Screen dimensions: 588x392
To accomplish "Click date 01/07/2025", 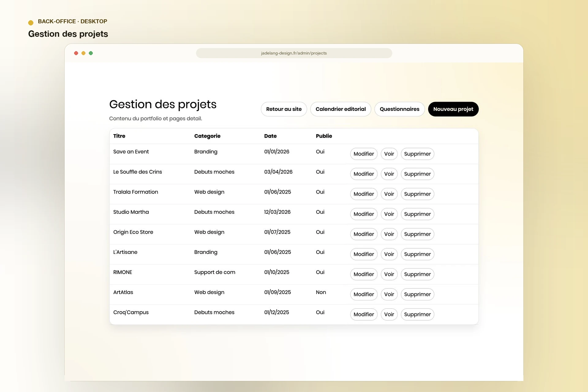I will click(277, 232).
